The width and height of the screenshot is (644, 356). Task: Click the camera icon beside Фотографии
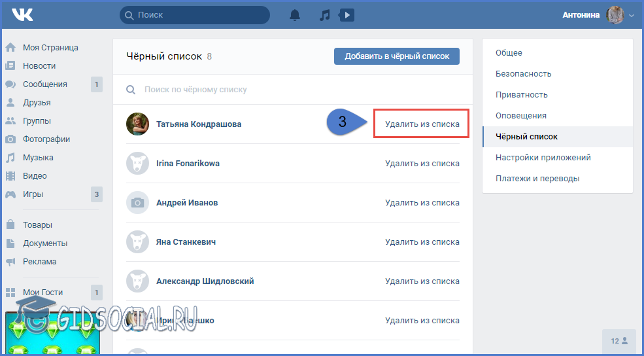[x=10, y=139]
